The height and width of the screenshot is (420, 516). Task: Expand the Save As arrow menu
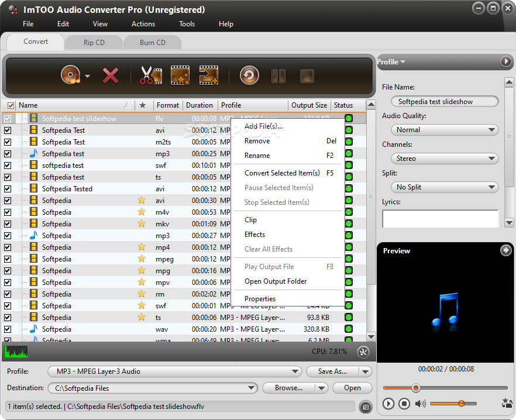click(x=365, y=371)
